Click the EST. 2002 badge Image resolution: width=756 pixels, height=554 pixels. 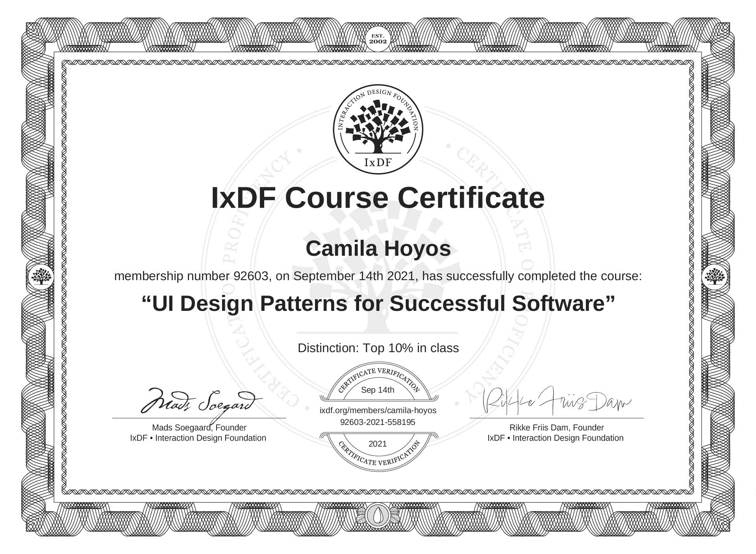[x=378, y=39]
